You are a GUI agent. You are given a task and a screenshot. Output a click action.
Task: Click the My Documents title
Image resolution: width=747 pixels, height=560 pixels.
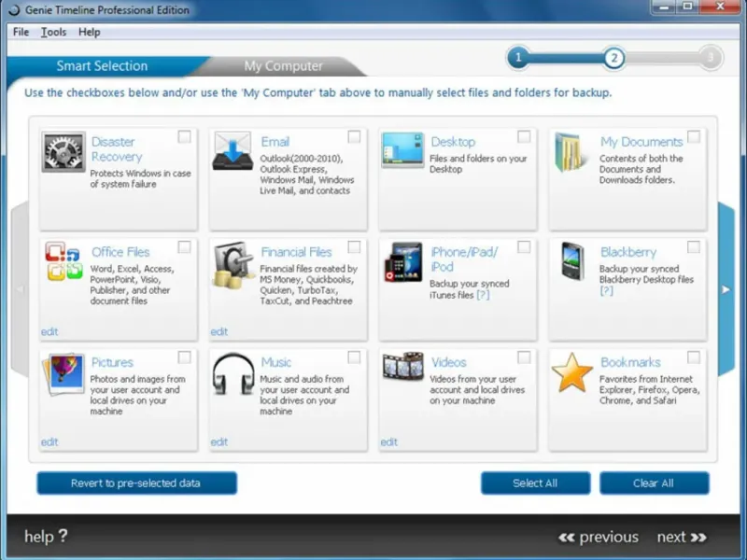point(641,142)
